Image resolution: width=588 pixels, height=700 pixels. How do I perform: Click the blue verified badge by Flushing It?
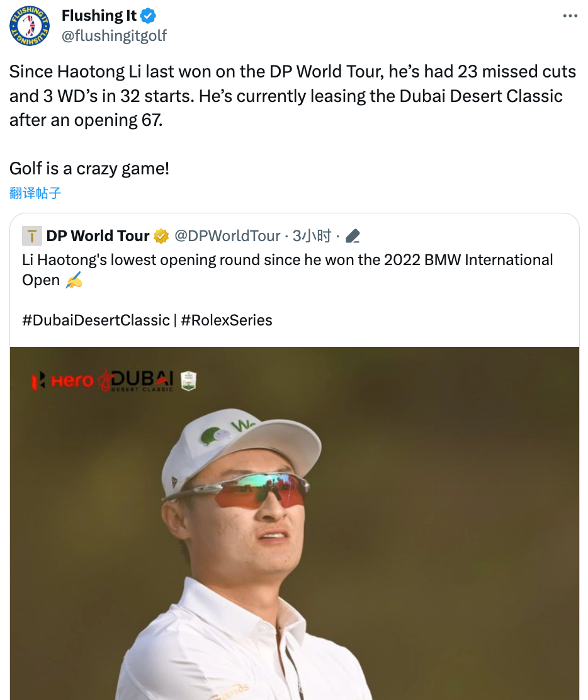(148, 16)
